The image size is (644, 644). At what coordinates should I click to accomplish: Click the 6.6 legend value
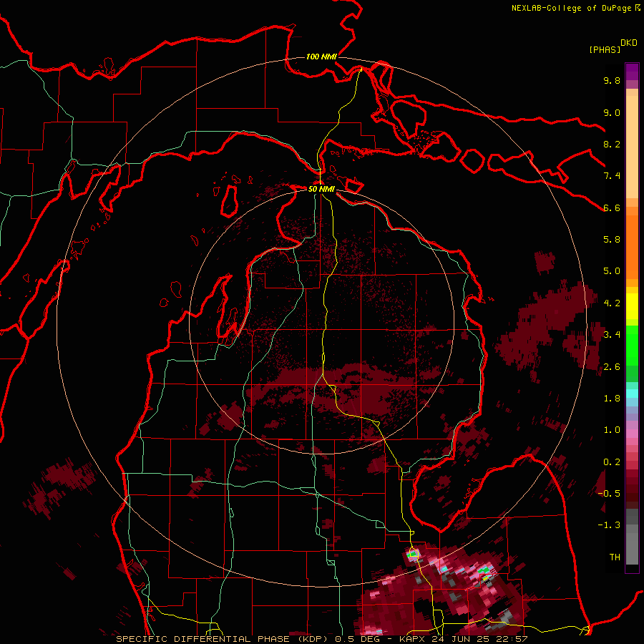pyautogui.click(x=612, y=208)
